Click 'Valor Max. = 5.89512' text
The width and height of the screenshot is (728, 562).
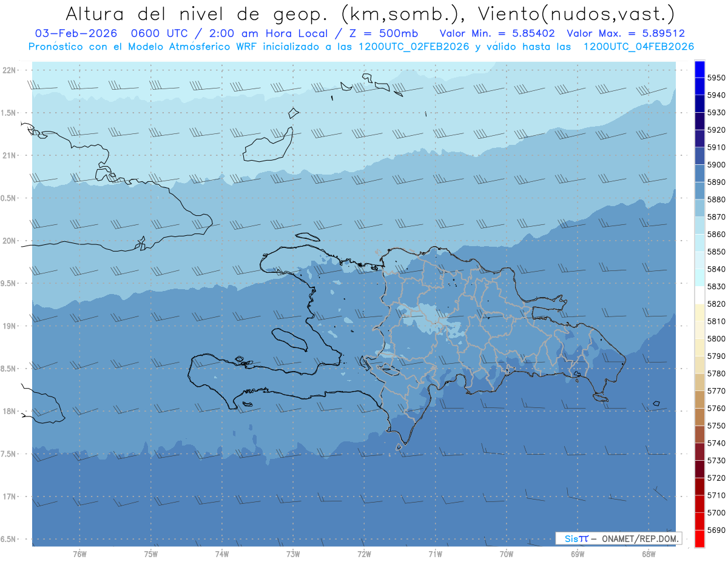[625, 33]
